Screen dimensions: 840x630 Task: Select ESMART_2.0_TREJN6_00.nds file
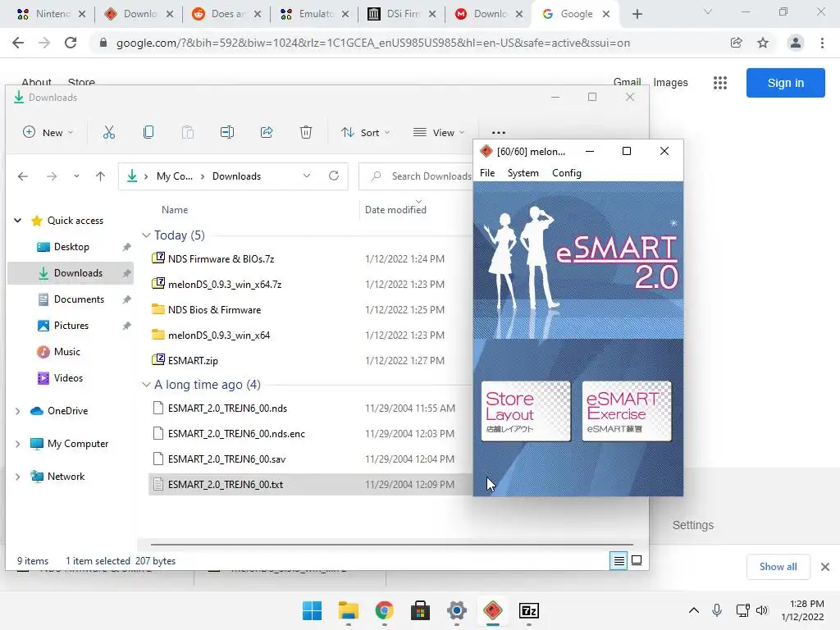click(x=227, y=409)
